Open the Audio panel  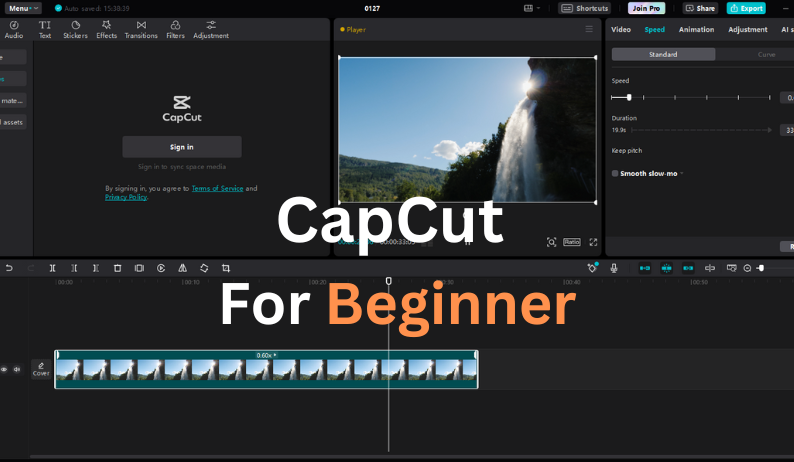pos(14,29)
